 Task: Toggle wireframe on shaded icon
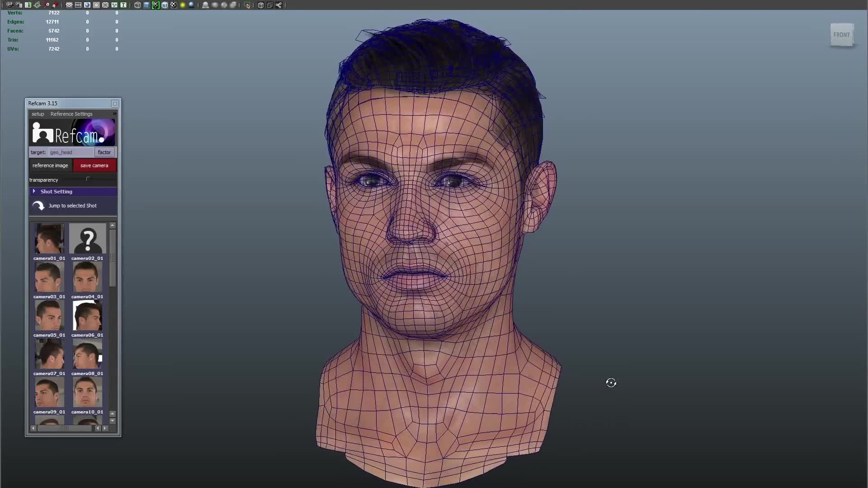point(165,5)
